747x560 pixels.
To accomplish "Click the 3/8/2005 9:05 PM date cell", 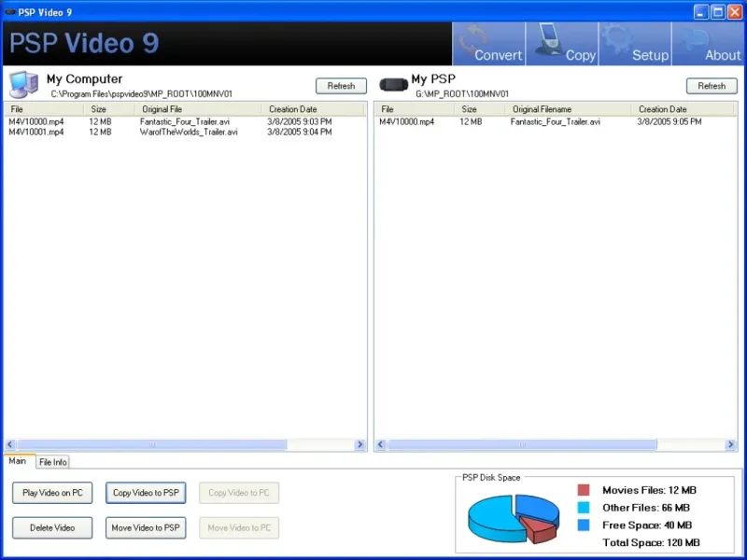I will point(669,122).
